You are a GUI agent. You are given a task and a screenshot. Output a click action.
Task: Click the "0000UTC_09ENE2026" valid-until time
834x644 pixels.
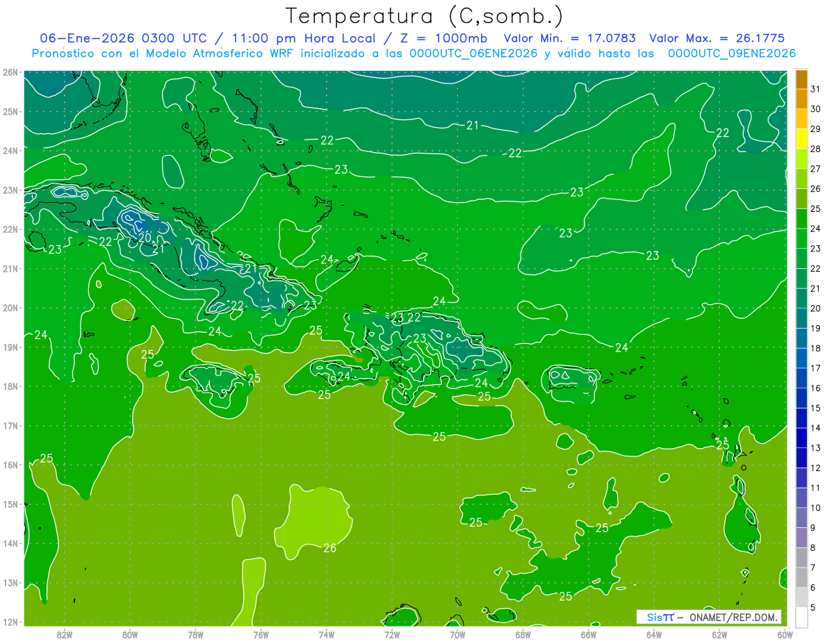732,53
